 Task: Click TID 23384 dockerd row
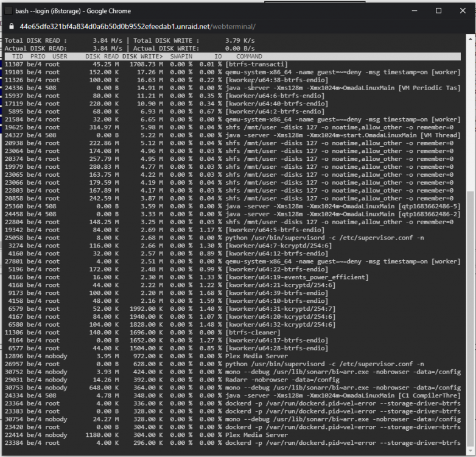click(233, 443)
